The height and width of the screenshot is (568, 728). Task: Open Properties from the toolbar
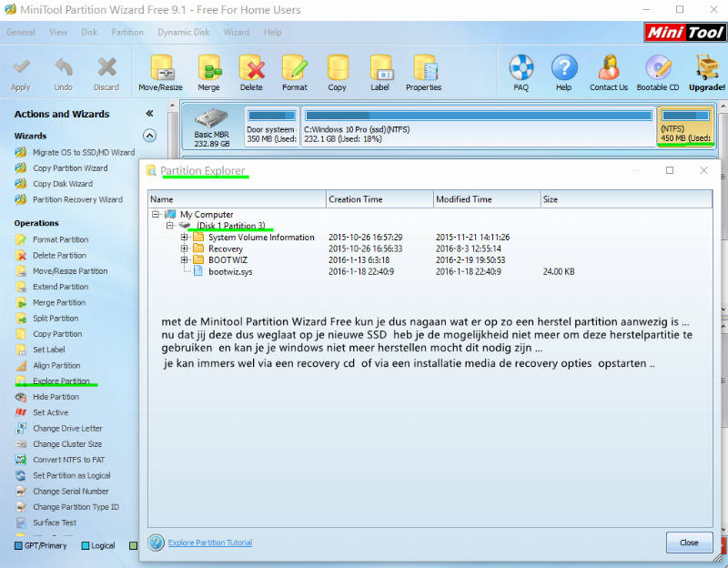[424, 67]
